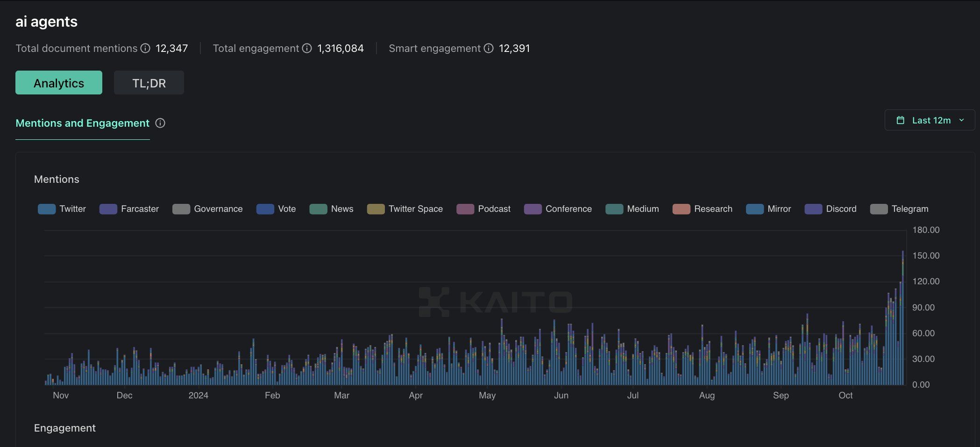This screenshot has height=447, width=980.
Task: Toggle the News legend item
Action: click(x=332, y=209)
